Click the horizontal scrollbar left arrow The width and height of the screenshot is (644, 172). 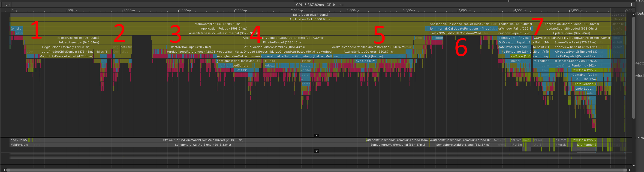point(4,170)
